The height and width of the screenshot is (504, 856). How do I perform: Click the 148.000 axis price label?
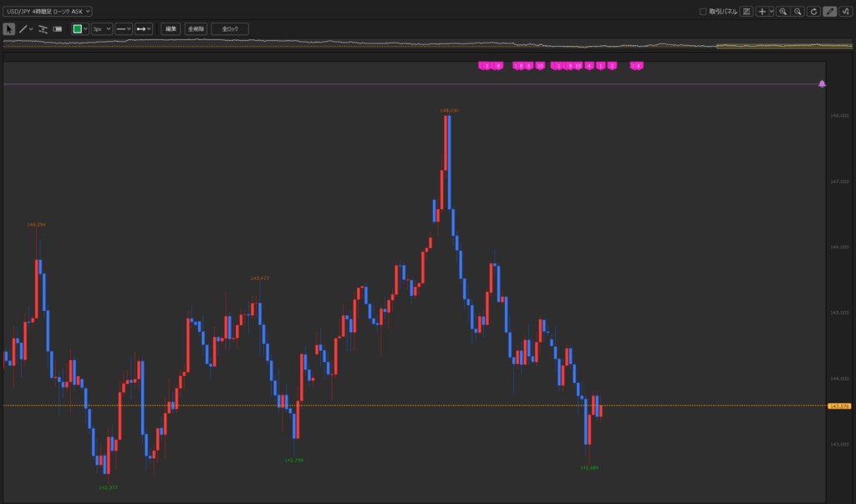(839, 116)
